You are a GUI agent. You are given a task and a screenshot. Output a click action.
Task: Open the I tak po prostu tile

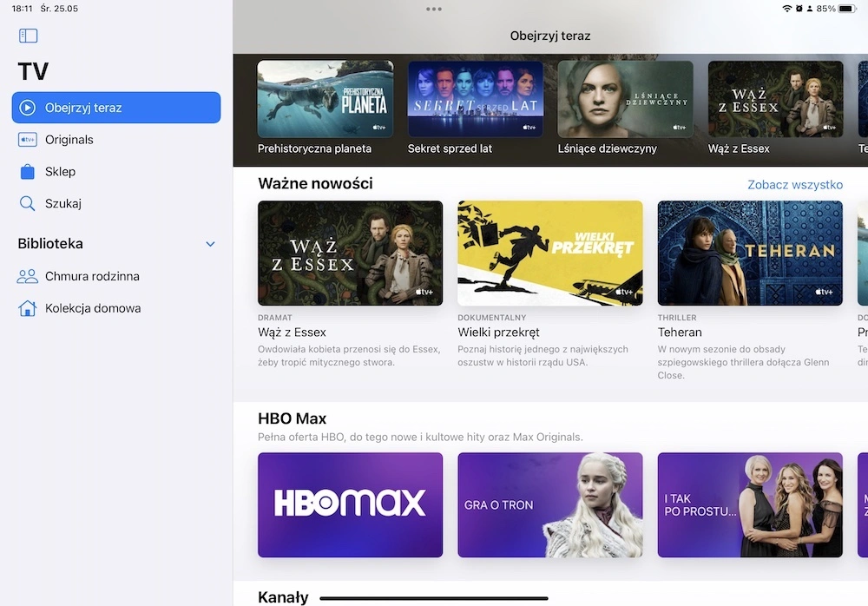point(750,504)
